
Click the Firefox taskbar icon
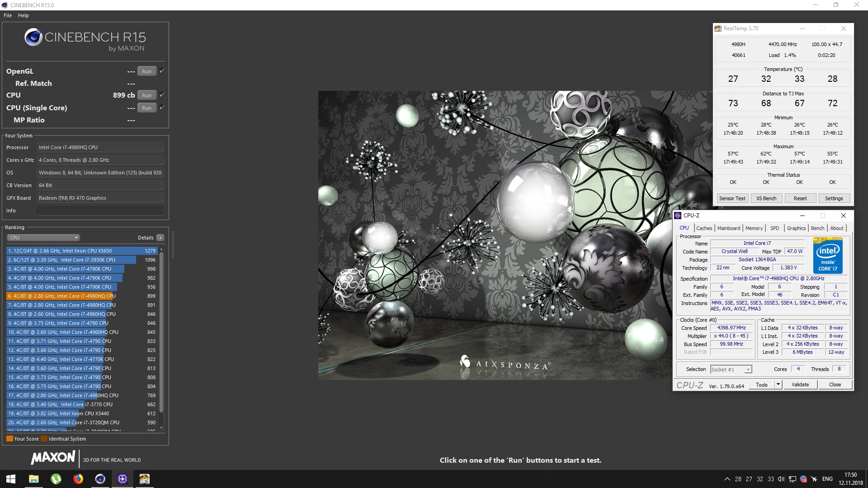pos(78,479)
